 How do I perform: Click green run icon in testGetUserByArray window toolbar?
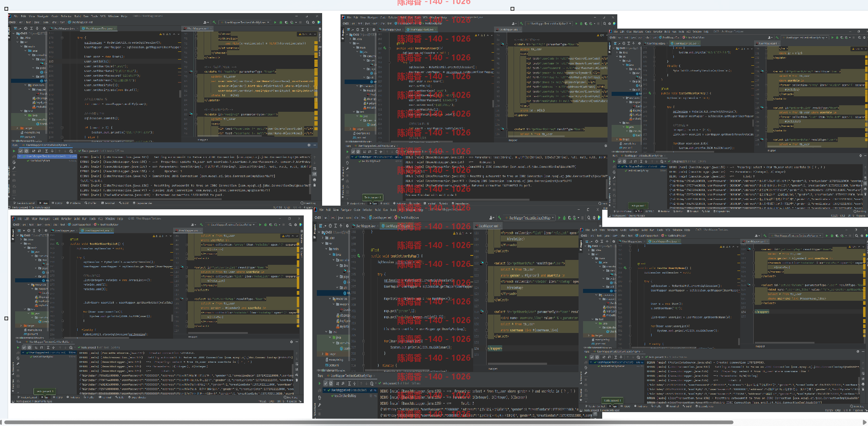832,38
